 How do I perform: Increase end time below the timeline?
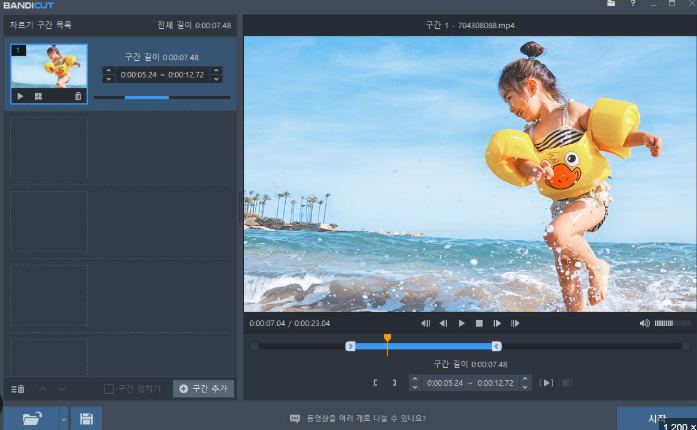[525, 379]
